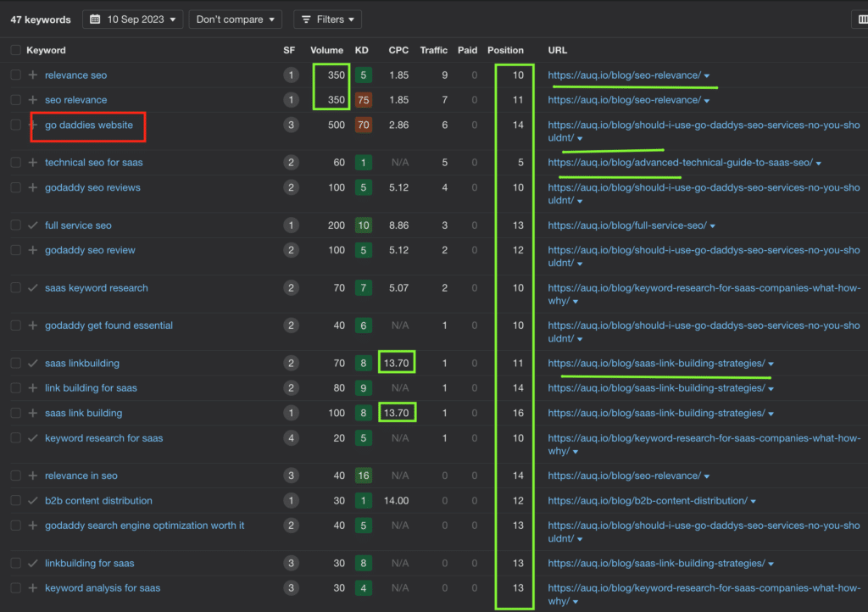868x612 pixels.
Task: Expand the full-service-seo URL dropdown caret
Action: click(x=712, y=226)
